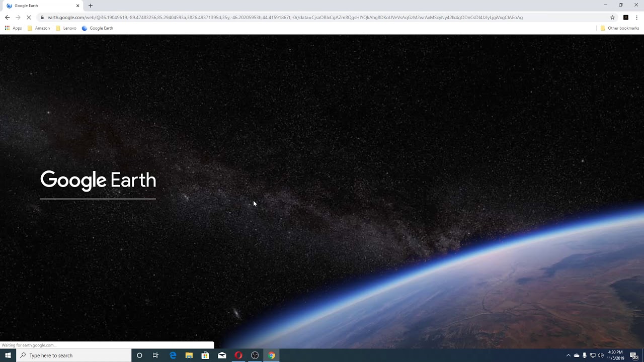Open the Google Earth bookmark
The height and width of the screenshot is (362, 644).
point(98,28)
